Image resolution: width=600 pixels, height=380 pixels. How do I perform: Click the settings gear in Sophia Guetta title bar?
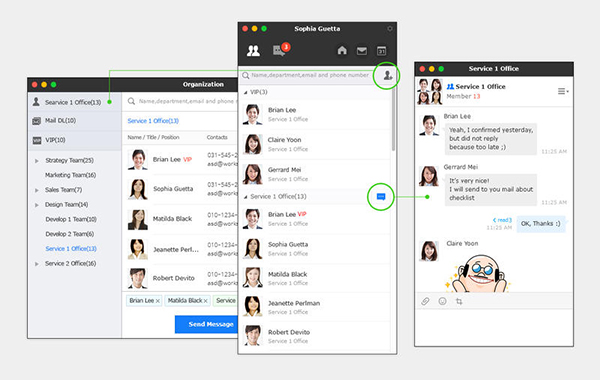(390, 29)
